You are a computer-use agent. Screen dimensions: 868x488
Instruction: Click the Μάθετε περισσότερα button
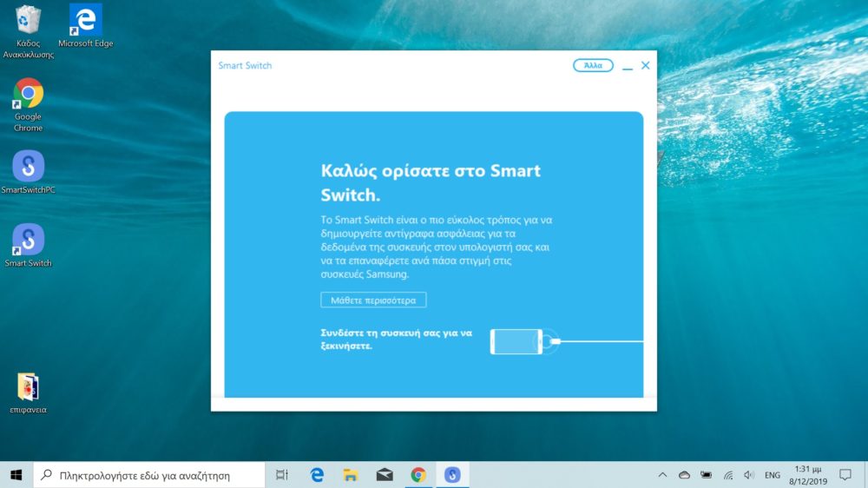point(373,300)
